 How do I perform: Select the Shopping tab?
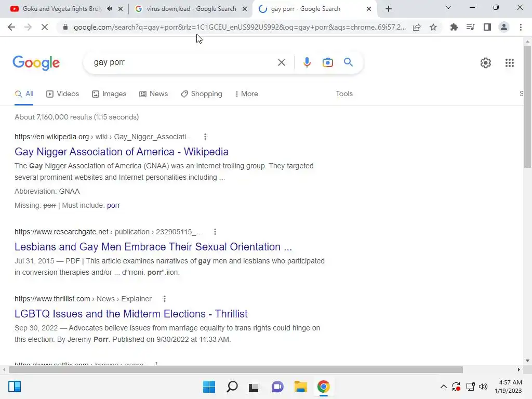[x=202, y=94]
